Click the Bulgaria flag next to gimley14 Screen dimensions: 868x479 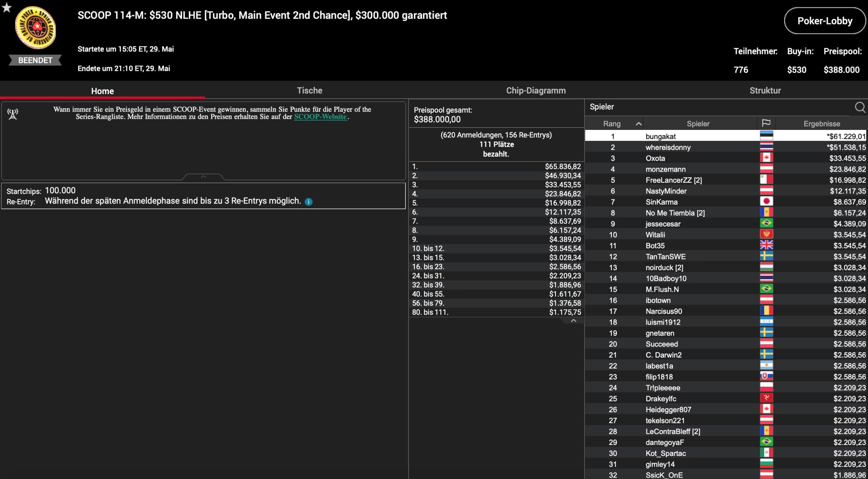(x=766, y=464)
